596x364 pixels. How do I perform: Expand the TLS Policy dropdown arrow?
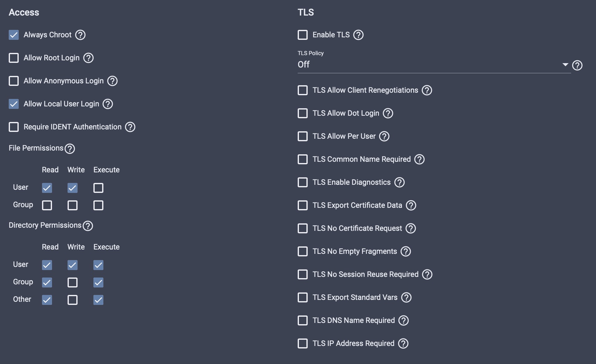pyautogui.click(x=565, y=65)
